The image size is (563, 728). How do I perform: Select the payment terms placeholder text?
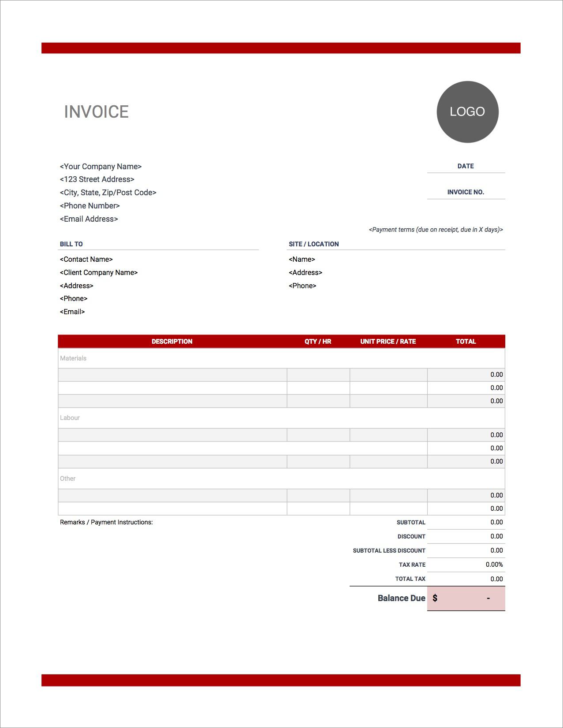click(x=436, y=230)
